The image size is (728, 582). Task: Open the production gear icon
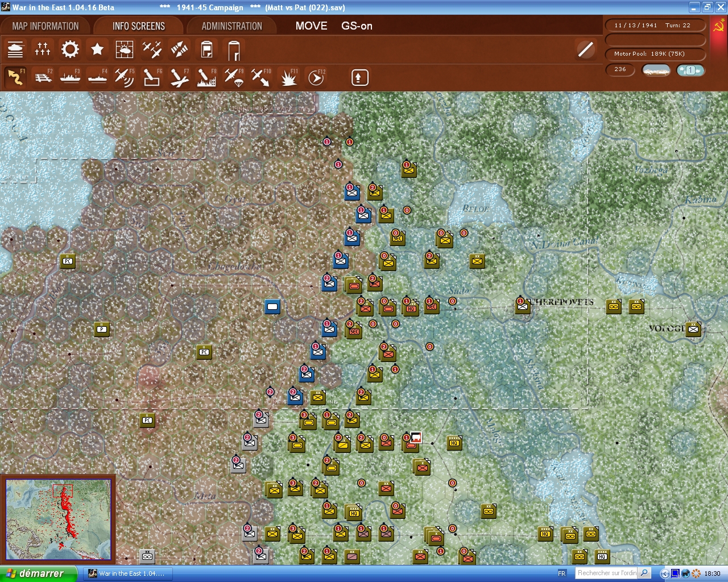(70, 50)
